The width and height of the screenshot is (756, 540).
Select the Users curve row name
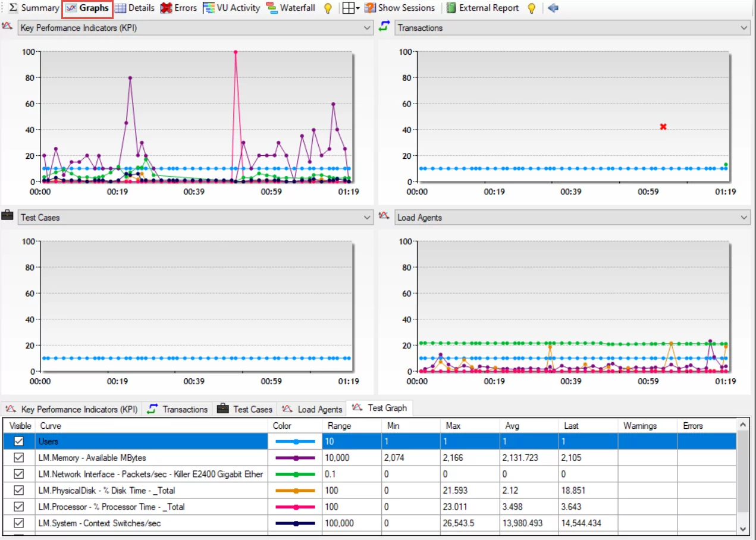[49, 442]
